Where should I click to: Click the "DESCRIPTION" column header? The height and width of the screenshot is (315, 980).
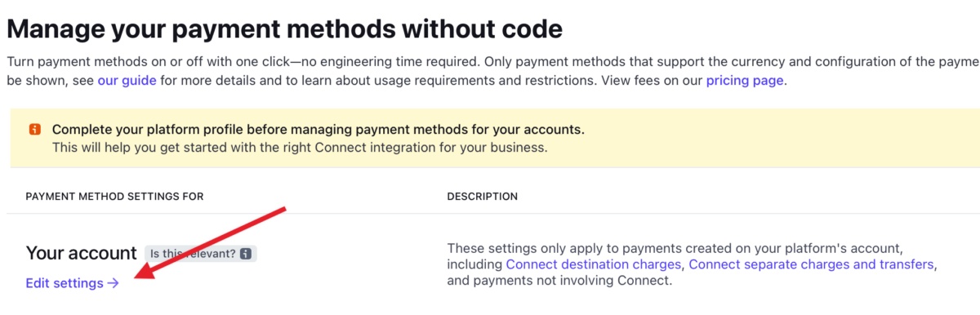(483, 197)
